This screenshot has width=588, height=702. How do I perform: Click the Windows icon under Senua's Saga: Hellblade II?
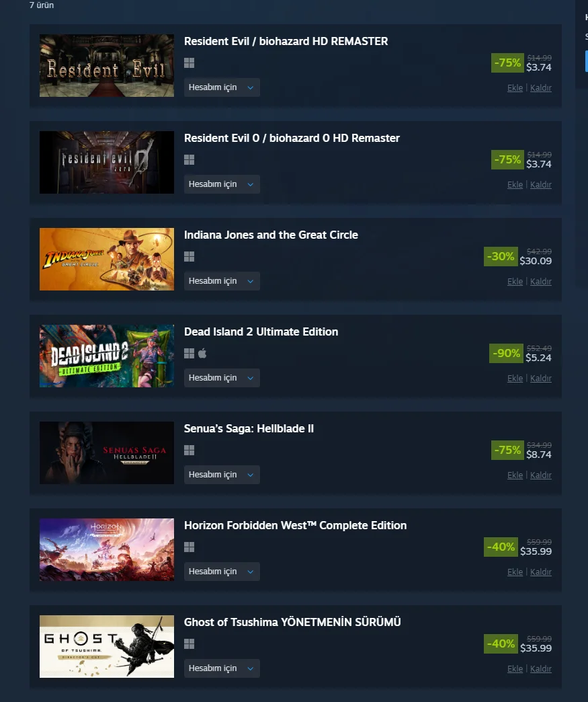pyautogui.click(x=189, y=450)
